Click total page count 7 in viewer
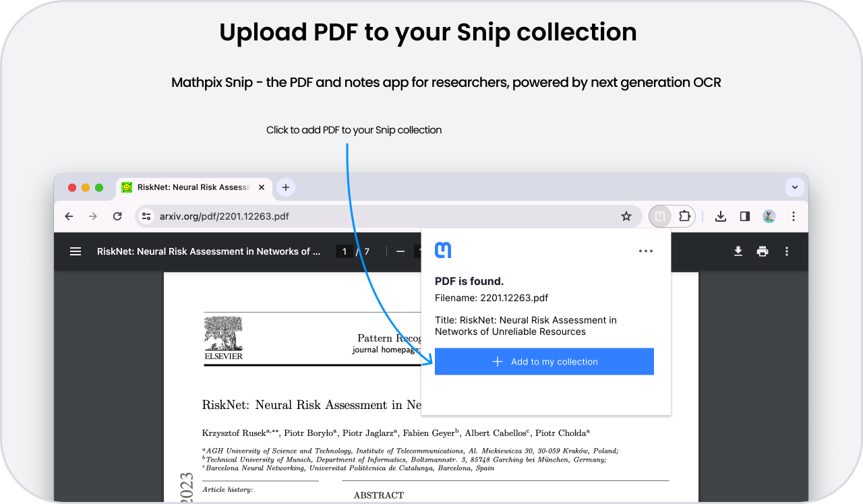Image resolution: width=863 pixels, height=504 pixels. coord(367,251)
